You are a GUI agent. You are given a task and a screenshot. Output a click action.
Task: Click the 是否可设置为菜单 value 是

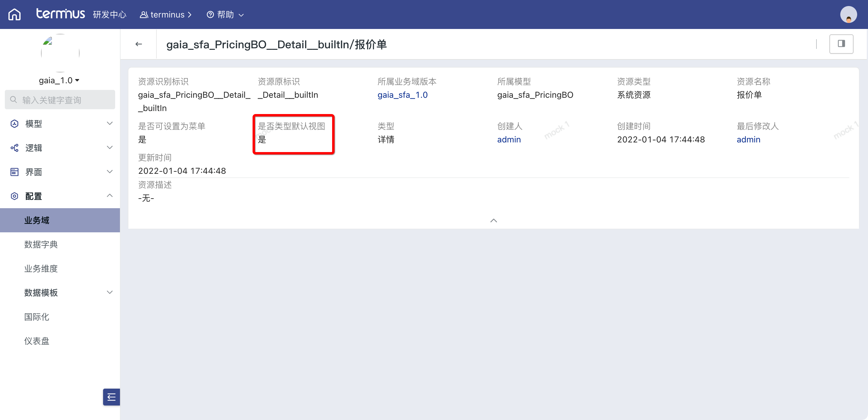coord(142,139)
